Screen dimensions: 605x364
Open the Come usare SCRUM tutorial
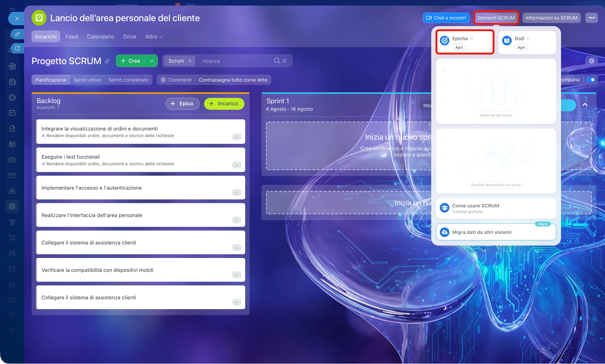[x=496, y=209]
